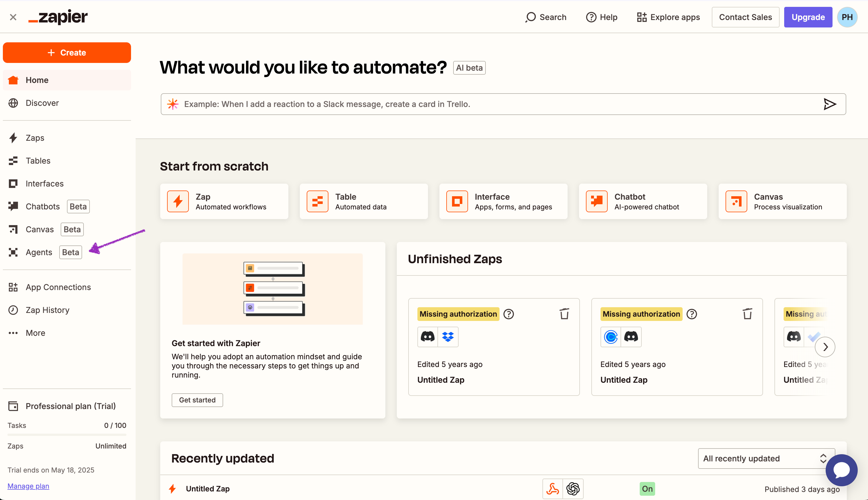Expand the More menu in the sidebar

(x=35, y=333)
